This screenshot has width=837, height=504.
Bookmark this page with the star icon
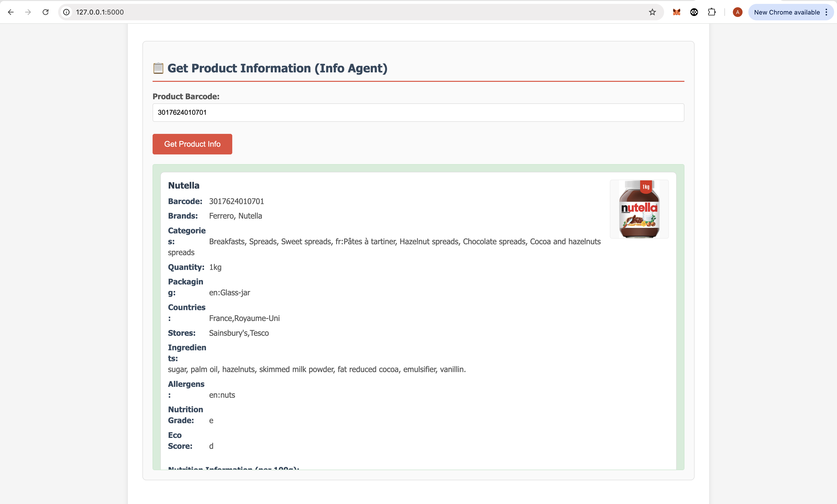point(652,12)
